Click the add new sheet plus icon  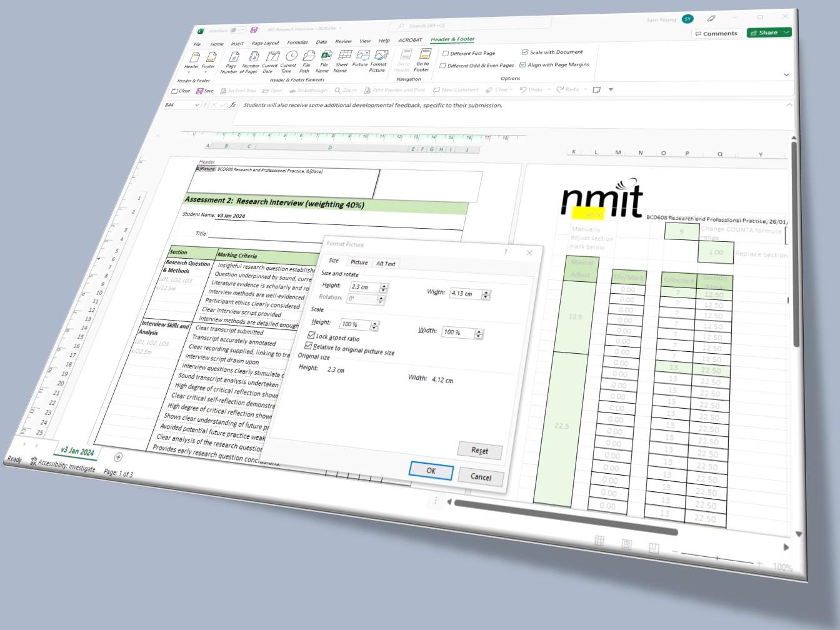(118, 457)
